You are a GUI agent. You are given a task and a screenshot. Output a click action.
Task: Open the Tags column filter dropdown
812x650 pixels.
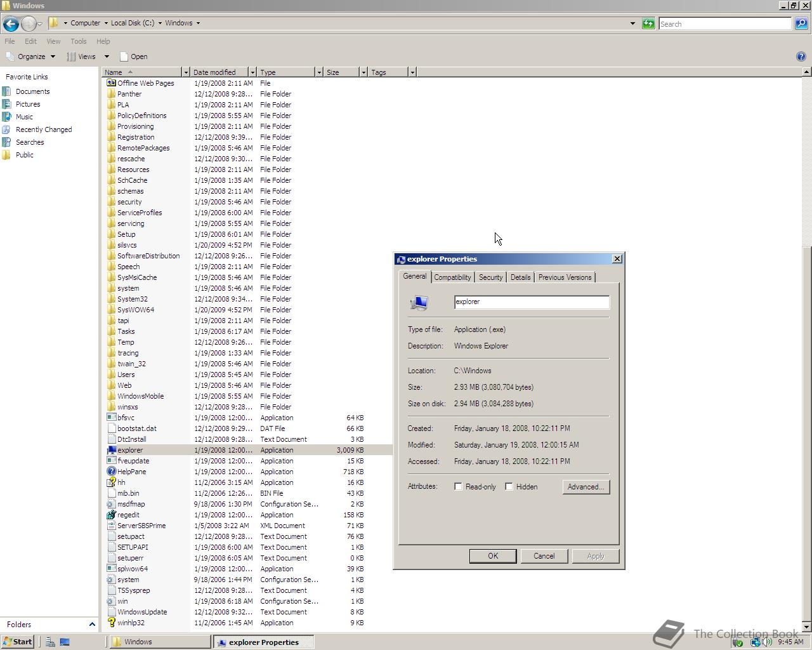pyautogui.click(x=412, y=72)
